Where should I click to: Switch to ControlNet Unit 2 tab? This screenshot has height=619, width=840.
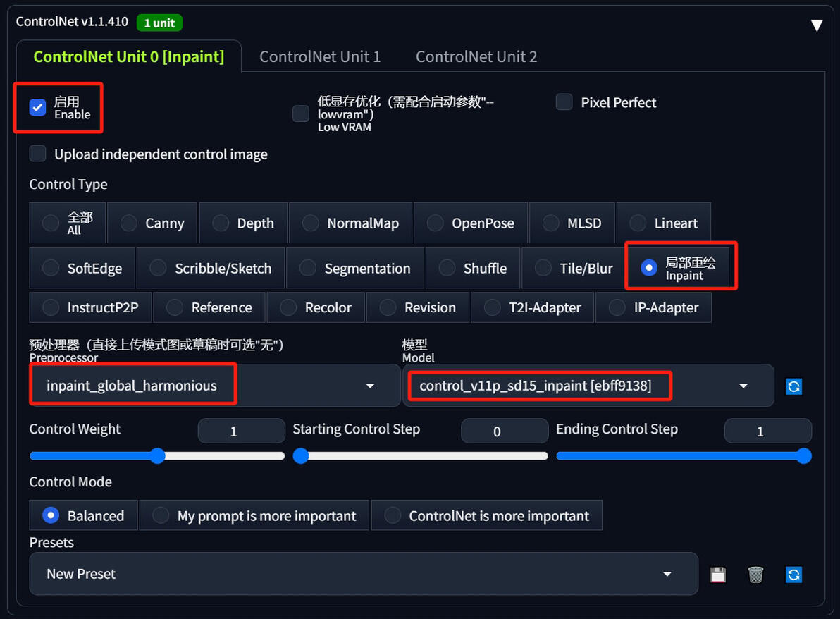tap(476, 56)
